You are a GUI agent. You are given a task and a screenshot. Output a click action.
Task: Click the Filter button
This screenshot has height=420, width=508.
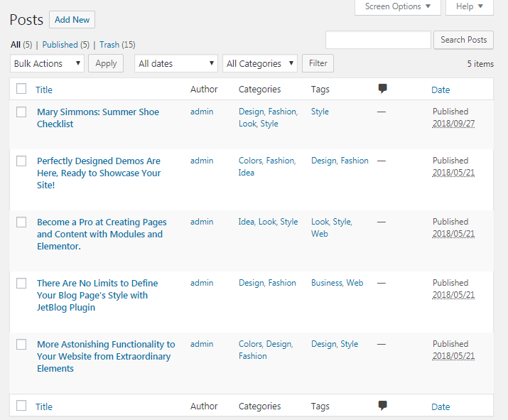tap(318, 63)
